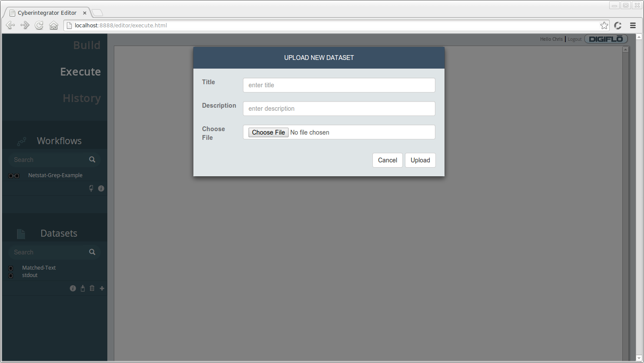Click the page scrollbar up arrow
The width and height of the screenshot is (644, 363).
pos(640,37)
